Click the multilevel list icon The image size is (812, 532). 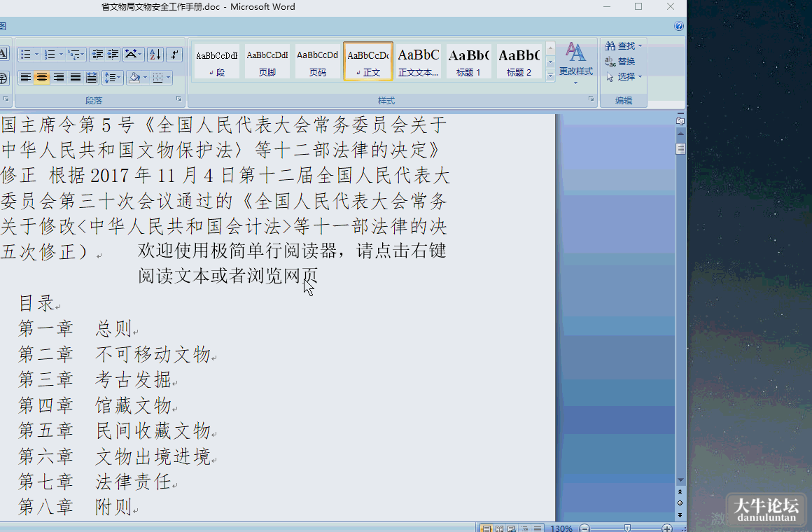click(75, 55)
